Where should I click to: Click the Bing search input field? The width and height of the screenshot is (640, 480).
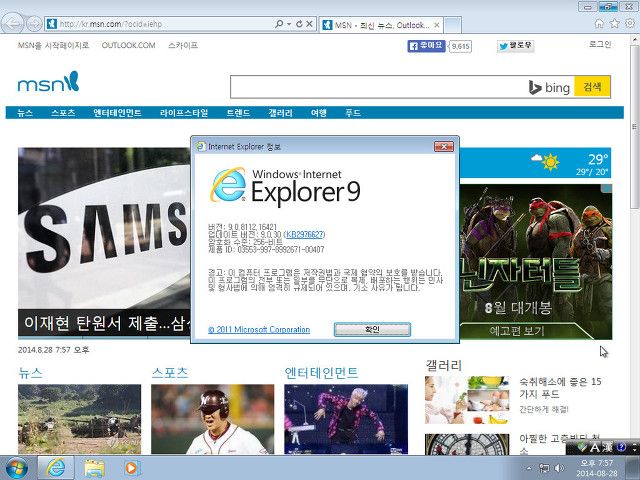379,87
